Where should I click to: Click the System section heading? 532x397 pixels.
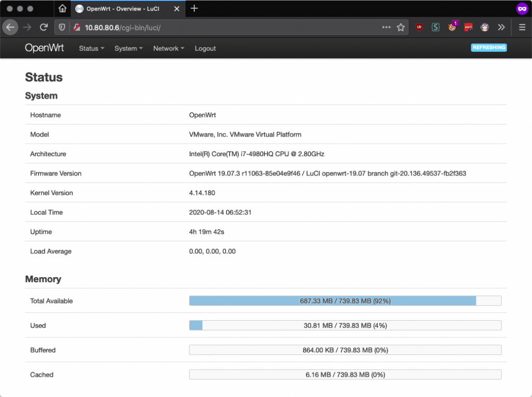[x=41, y=95]
